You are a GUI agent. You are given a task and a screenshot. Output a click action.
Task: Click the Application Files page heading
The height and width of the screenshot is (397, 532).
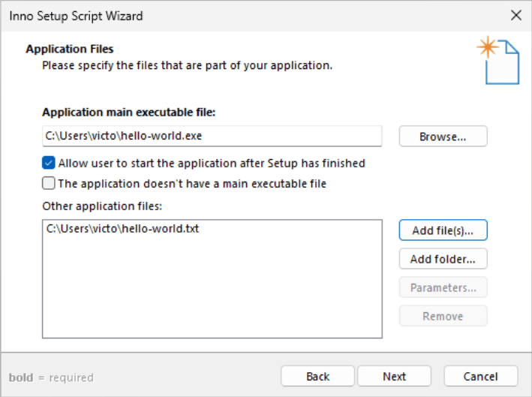point(70,49)
